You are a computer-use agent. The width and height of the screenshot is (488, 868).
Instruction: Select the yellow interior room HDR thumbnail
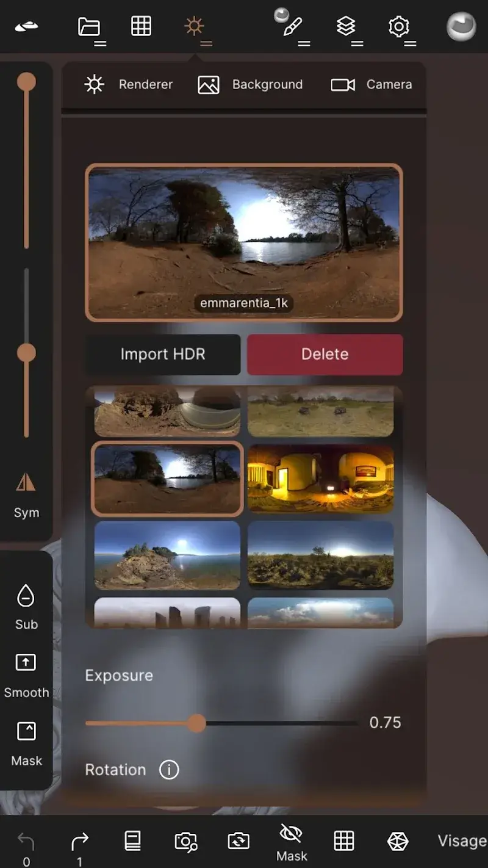[x=321, y=479]
